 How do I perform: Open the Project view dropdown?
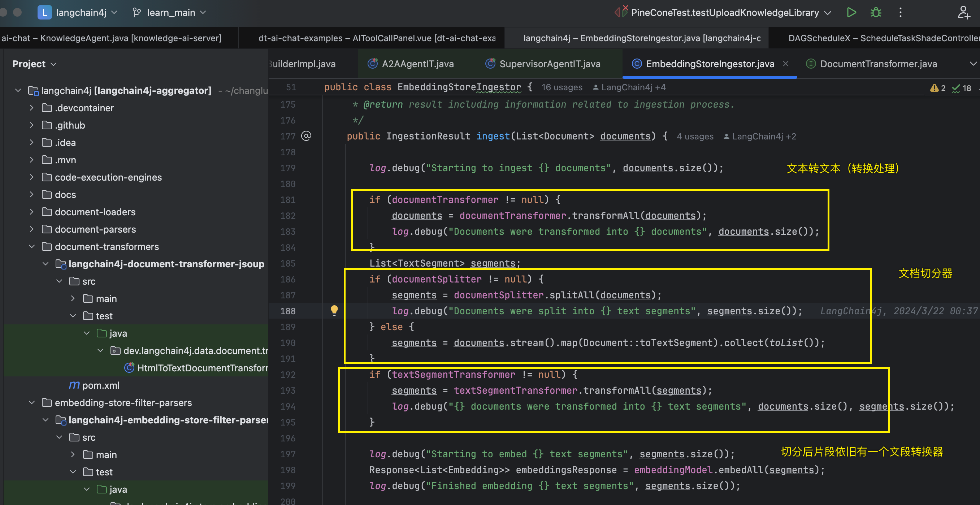tap(34, 64)
